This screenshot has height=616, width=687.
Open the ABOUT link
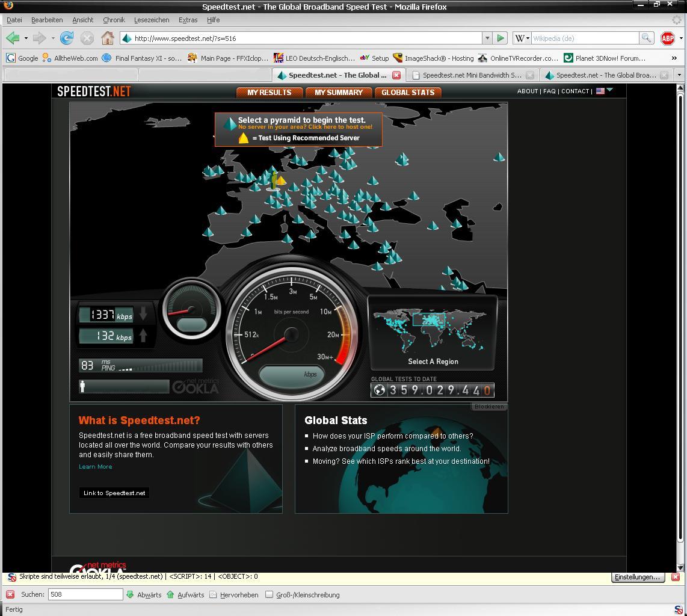[x=528, y=91]
